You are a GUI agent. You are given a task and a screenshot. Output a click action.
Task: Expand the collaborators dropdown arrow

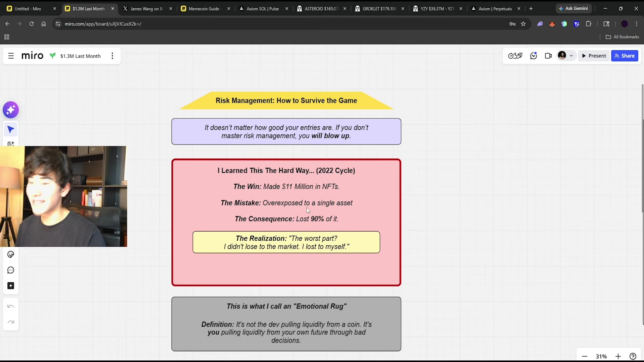pos(571,56)
